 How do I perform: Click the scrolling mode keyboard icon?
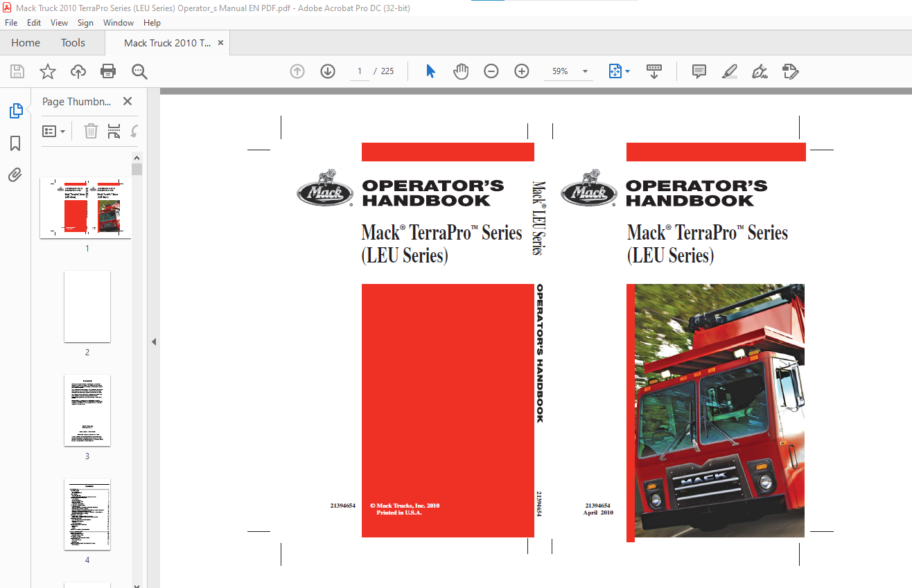pyautogui.click(x=654, y=71)
